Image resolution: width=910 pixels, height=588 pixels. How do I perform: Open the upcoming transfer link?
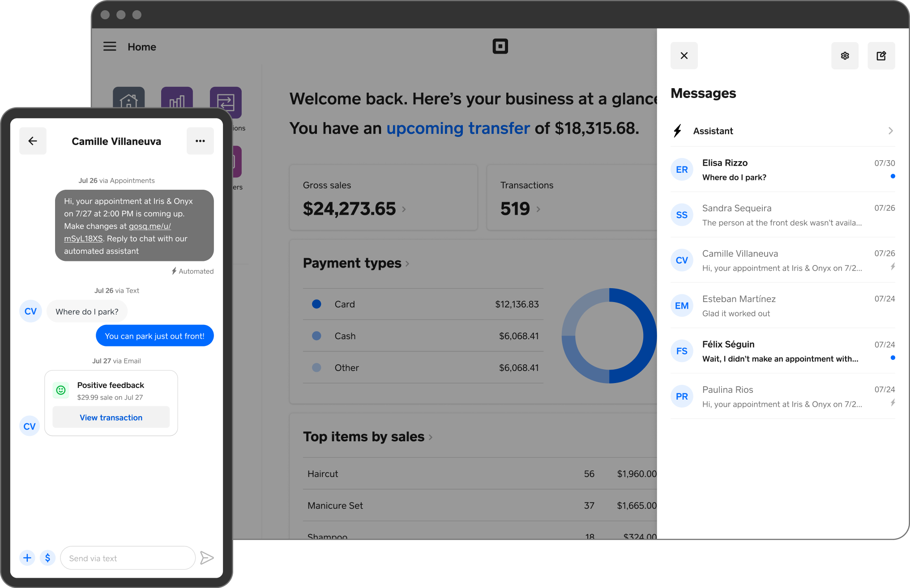[x=458, y=128]
